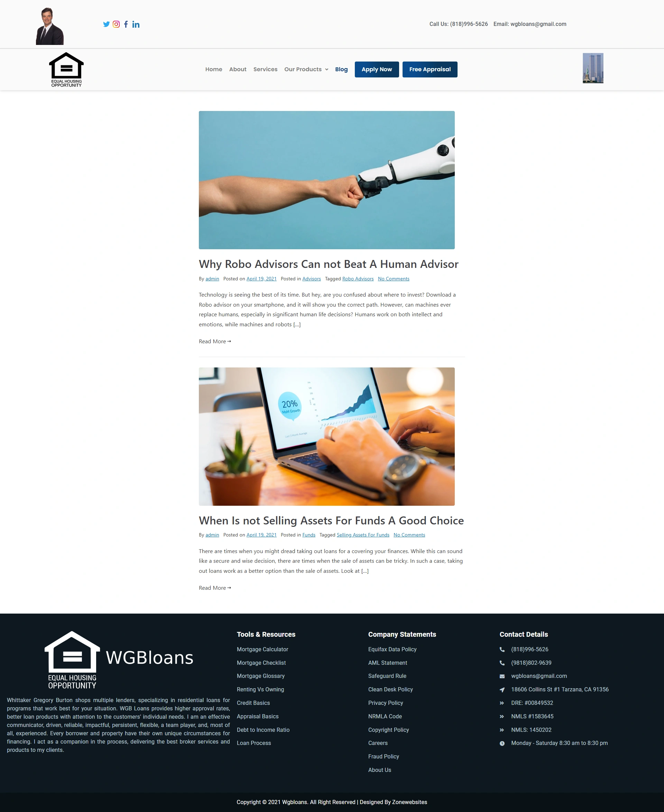Viewport: 664px width, 812px height.
Task: Select the About menu item
Action: point(238,69)
